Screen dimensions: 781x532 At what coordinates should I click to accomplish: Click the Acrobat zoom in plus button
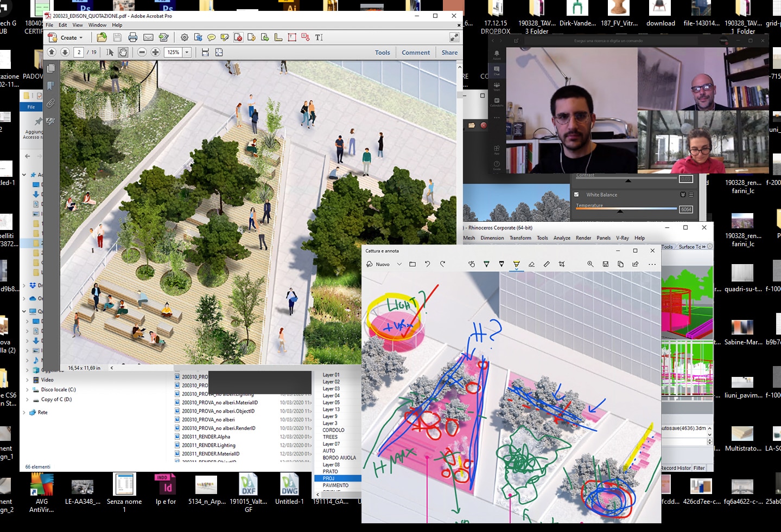[x=155, y=53]
